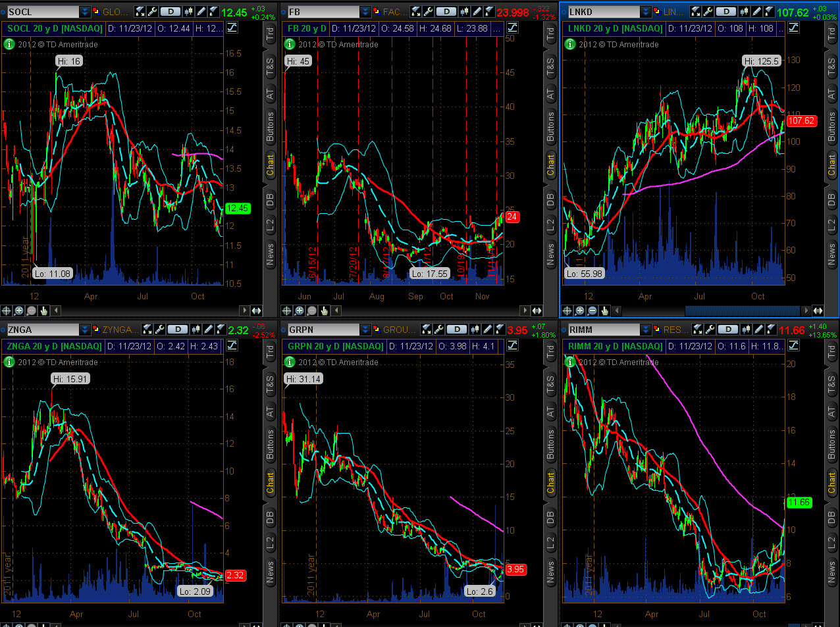Viewport: 840px width, 627px height.
Task: Open color link selector next to FB symbol
Action: click(x=377, y=12)
